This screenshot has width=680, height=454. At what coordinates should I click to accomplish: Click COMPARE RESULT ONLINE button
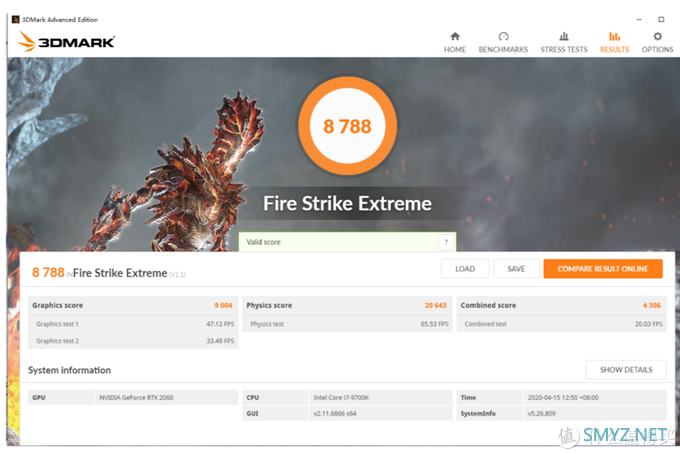pyautogui.click(x=603, y=269)
